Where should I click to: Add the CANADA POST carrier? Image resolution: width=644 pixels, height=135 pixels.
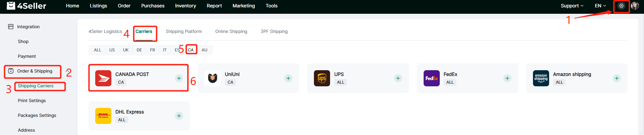click(x=179, y=78)
